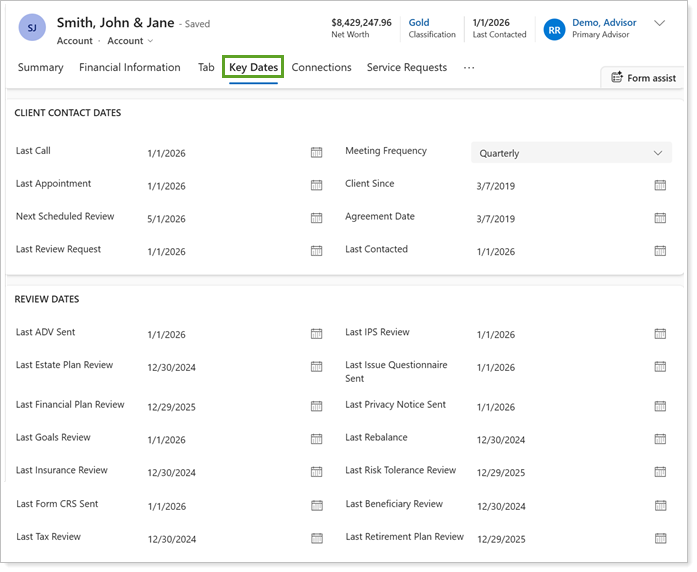The width and height of the screenshot is (697, 572).
Task: Open calendar picker for Agreement Date
Action: pyautogui.click(x=660, y=218)
